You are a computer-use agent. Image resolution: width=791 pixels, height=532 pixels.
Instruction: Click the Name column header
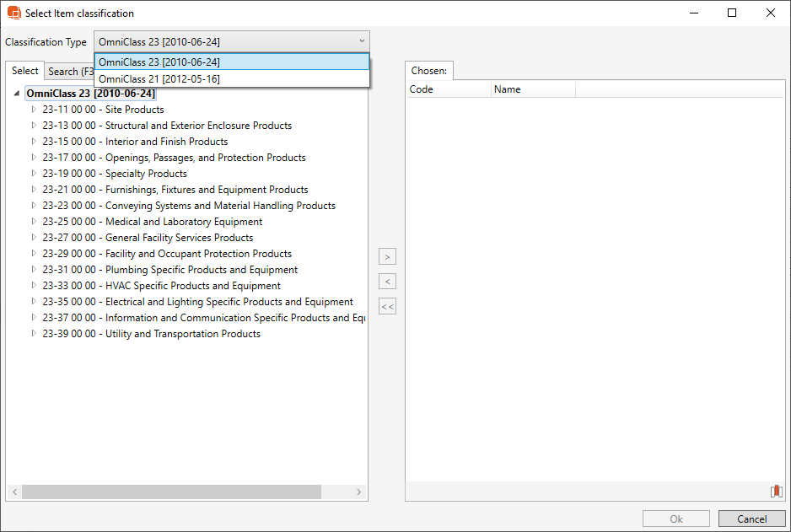532,89
